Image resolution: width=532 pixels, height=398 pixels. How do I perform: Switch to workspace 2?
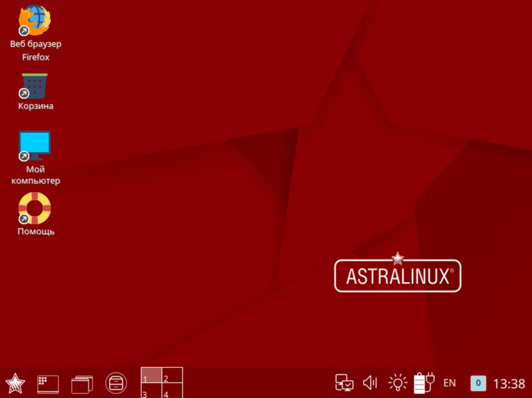tap(172, 376)
